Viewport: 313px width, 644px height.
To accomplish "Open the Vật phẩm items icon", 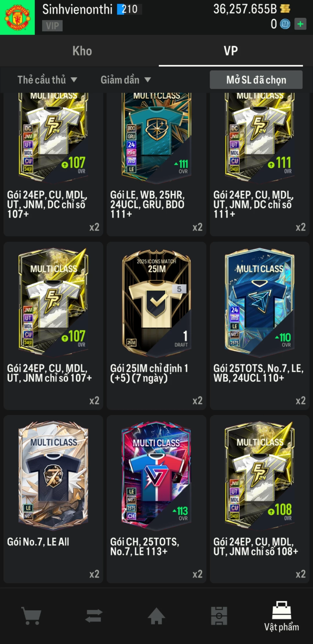I will point(281,616).
